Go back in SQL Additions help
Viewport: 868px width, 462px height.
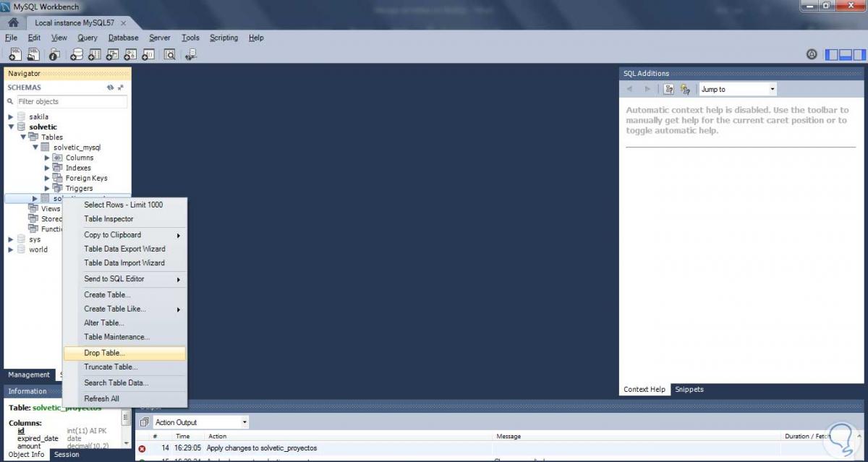click(x=629, y=89)
